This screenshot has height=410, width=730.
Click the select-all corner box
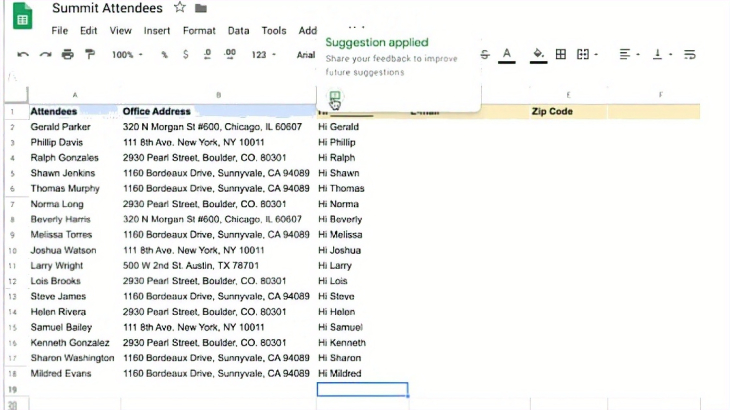pos(16,95)
